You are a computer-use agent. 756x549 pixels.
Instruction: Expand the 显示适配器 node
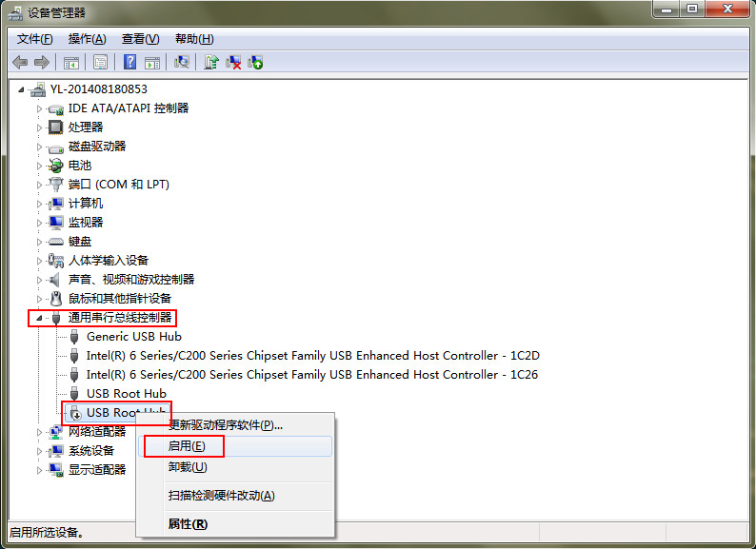pyautogui.click(x=40, y=470)
